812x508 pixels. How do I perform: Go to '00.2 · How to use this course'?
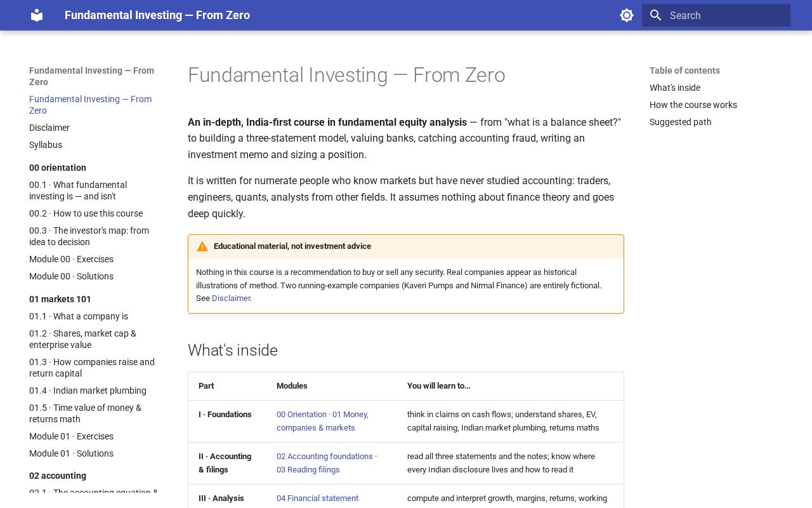[x=86, y=213]
